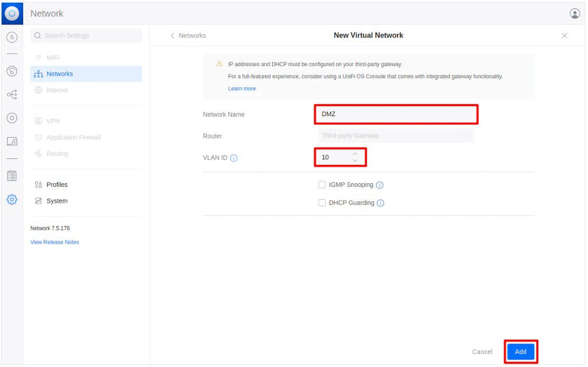Open the Learn more link

point(242,89)
